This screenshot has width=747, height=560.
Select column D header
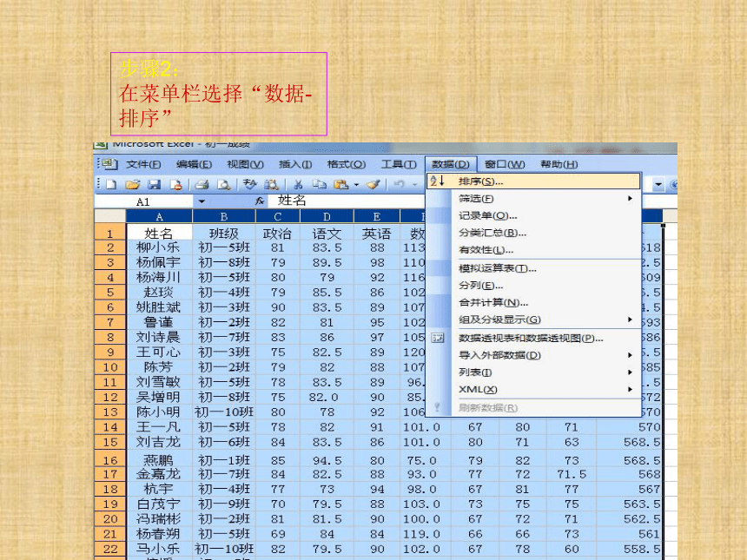pyautogui.click(x=327, y=217)
